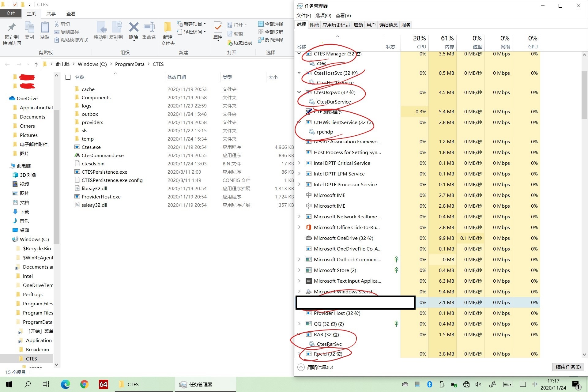Click Select All (全部选择) in ribbon
This screenshot has height=392, width=588.
tap(271, 24)
